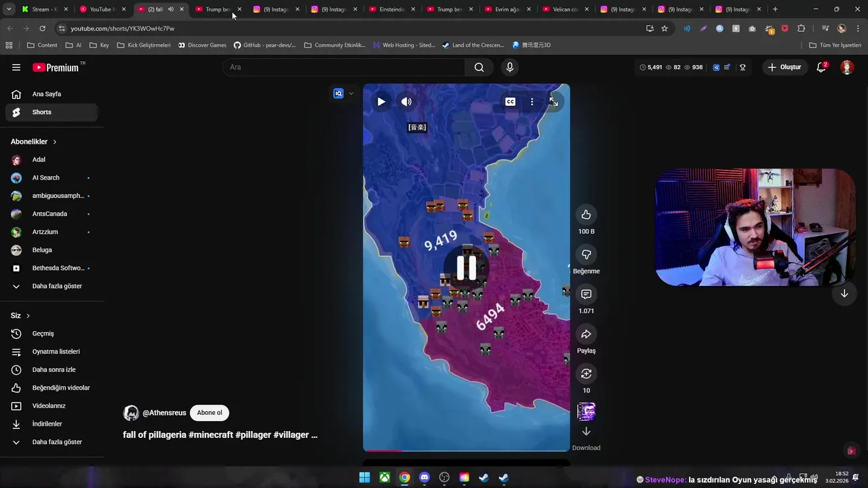The width and height of the screenshot is (868, 488).
Task: Reload the page in browser
Action: pyautogui.click(x=42, y=28)
